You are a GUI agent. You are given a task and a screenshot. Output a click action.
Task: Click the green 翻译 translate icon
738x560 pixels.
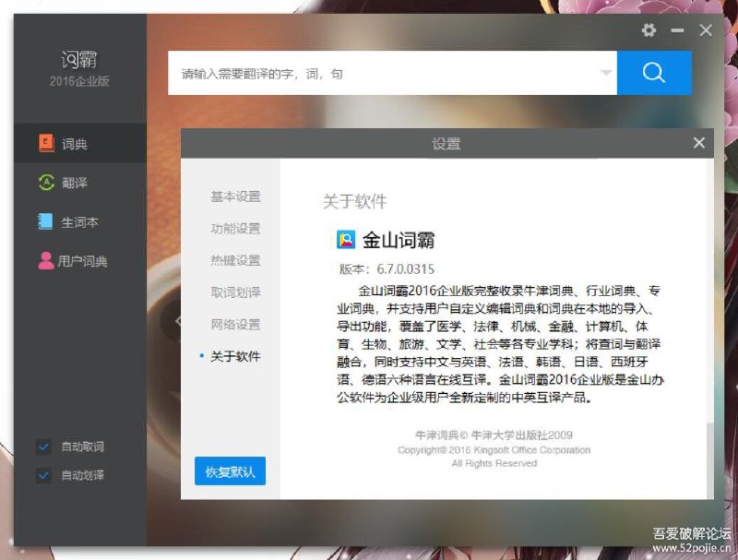(x=46, y=183)
